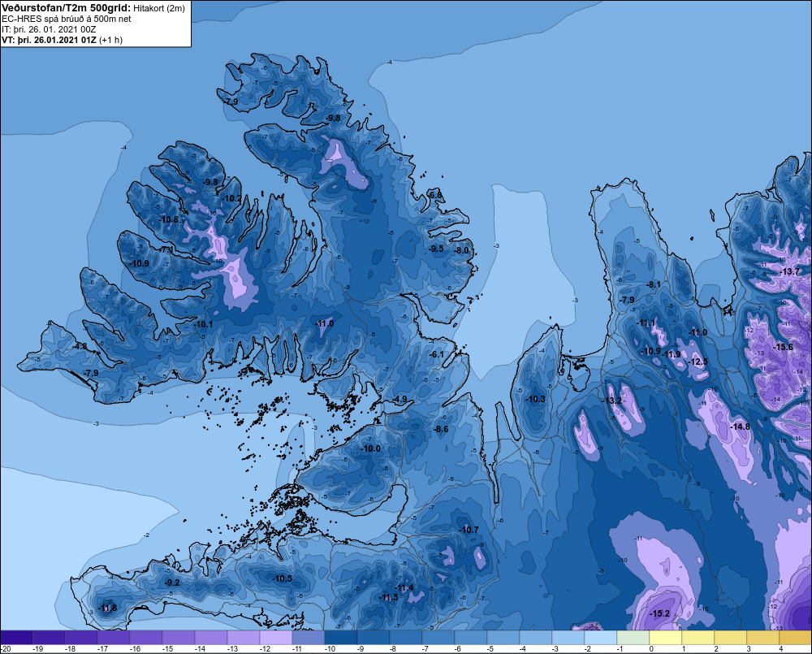Click the -8.1 temperature label
The height and width of the screenshot is (654, 812).
pyautogui.click(x=654, y=284)
